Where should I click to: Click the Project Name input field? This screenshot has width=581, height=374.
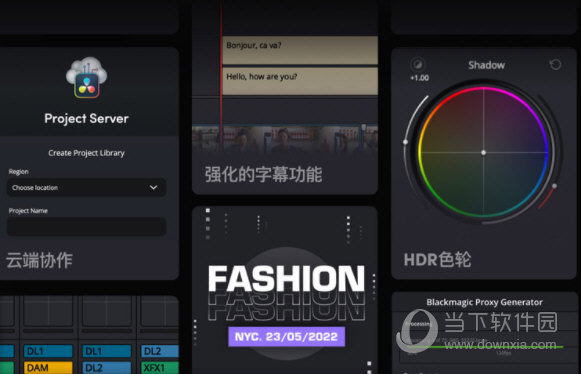pyautogui.click(x=86, y=226)
